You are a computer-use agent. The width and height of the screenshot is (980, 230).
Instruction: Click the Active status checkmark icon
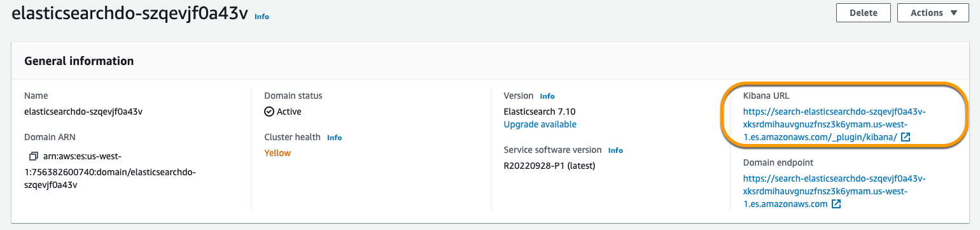[269, 111]
